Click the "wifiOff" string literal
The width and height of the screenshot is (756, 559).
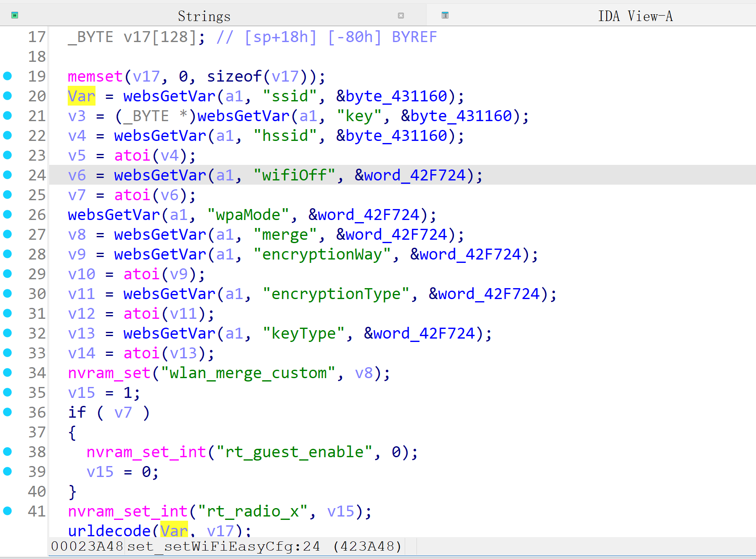click(294, 175)
